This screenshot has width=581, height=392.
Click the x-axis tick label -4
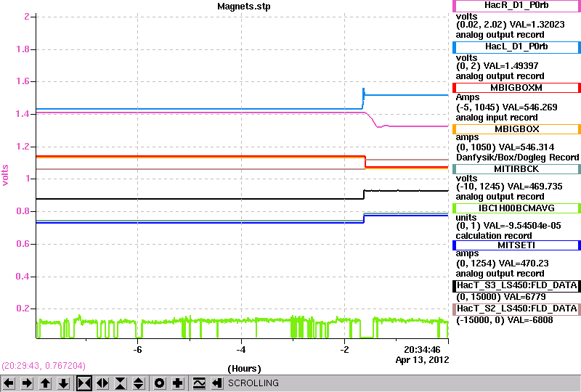[241, 350]
